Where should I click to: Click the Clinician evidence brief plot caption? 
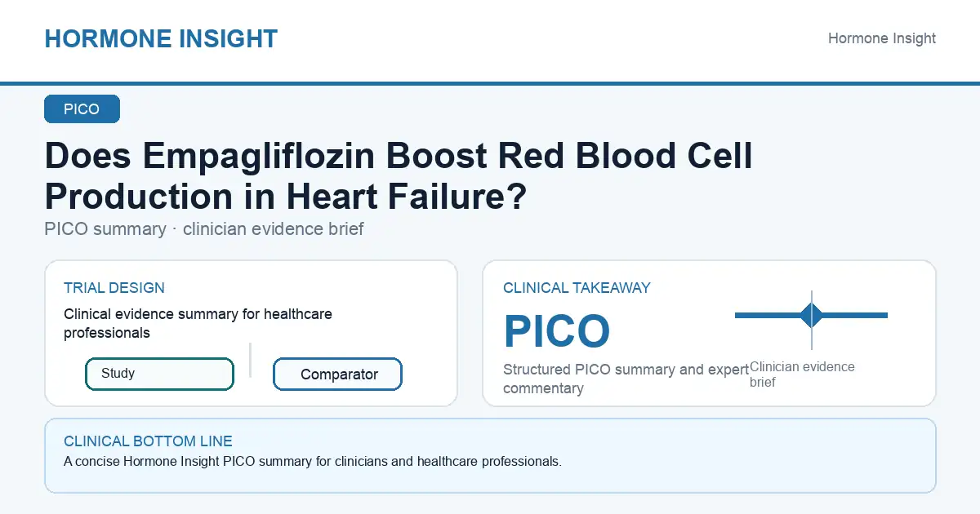pos(802,374)
